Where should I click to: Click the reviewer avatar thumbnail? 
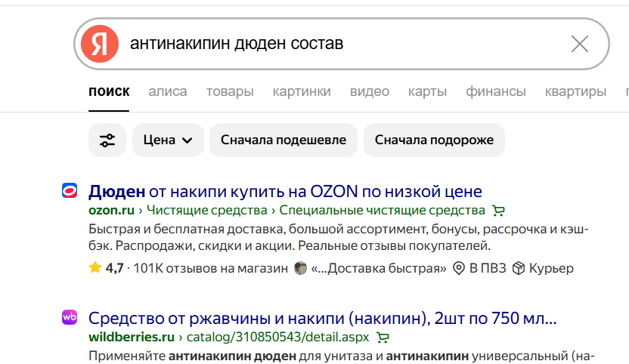tap(301, 268)
